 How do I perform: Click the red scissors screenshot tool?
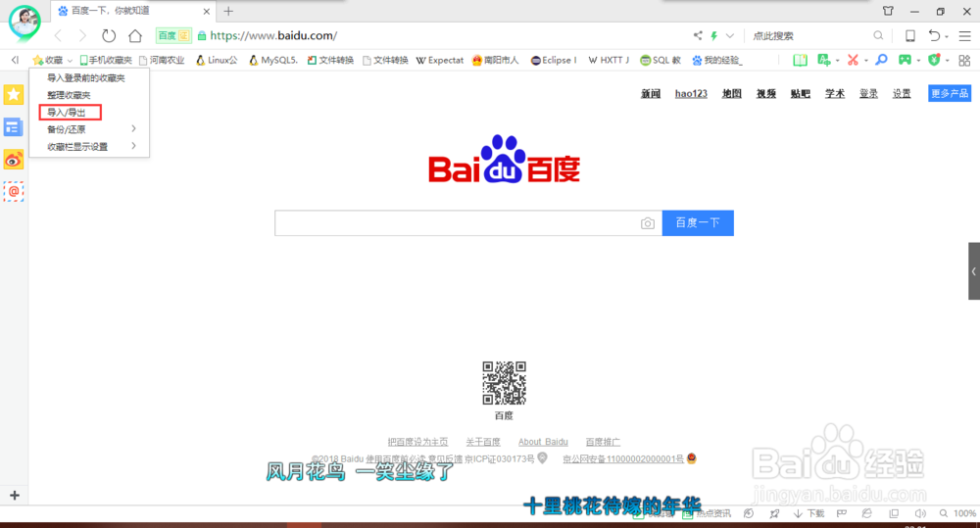click(x=853, y=60)
